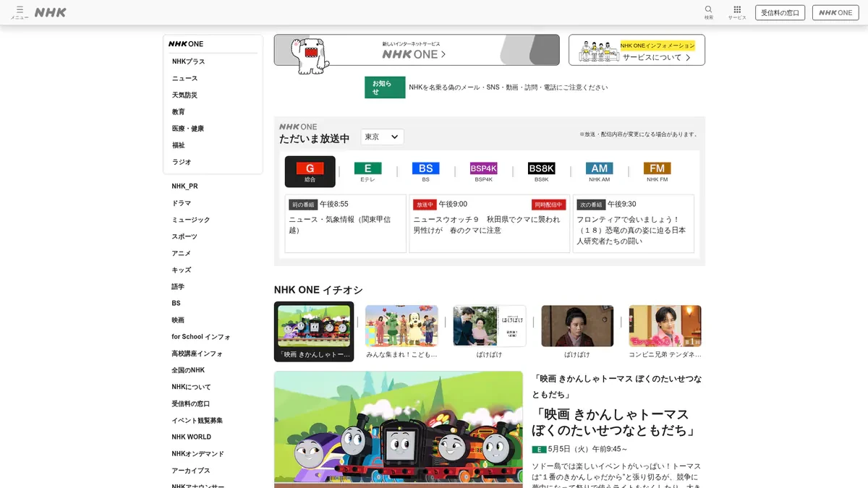Image resolution: width=868 pixels, height=488 pixels.
Task: Select the コンビニ兄弟 thumbnail
Action: (665, 331)
